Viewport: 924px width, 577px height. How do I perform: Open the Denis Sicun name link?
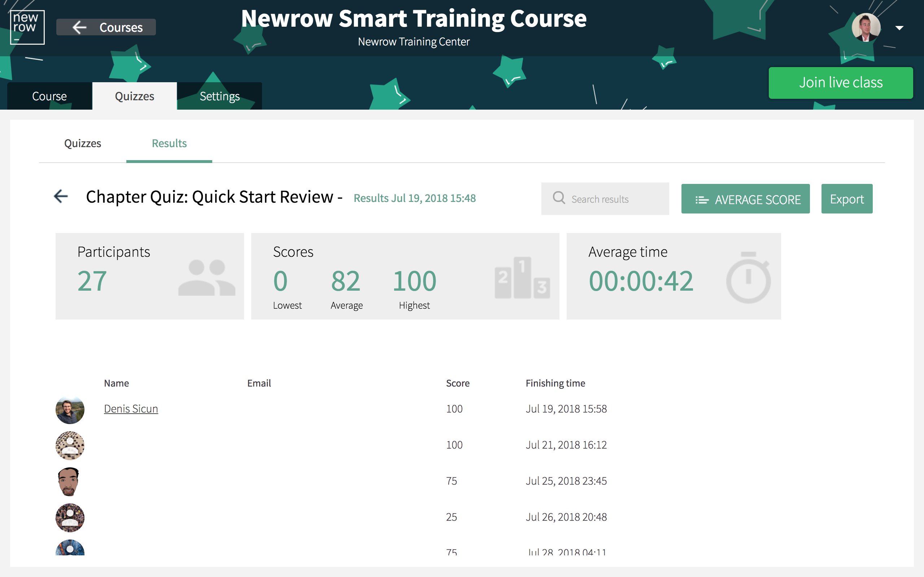pyautogui.click(x=131, y=409)
